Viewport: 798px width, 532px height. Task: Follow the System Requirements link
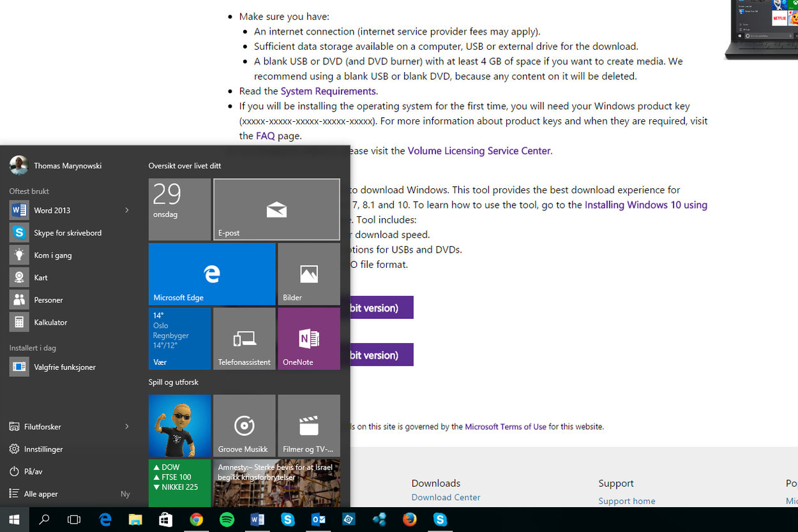[328, 91]
